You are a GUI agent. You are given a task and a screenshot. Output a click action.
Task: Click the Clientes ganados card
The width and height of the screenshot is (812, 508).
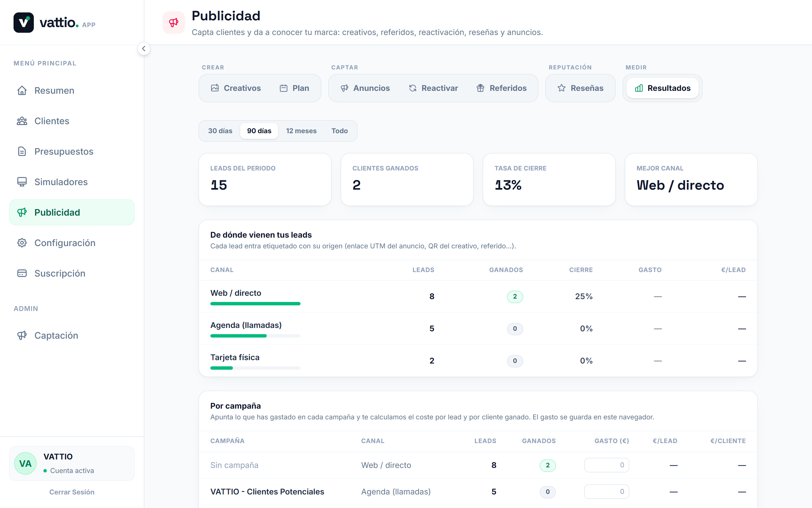pyautogui.click(x=407, y=179)
